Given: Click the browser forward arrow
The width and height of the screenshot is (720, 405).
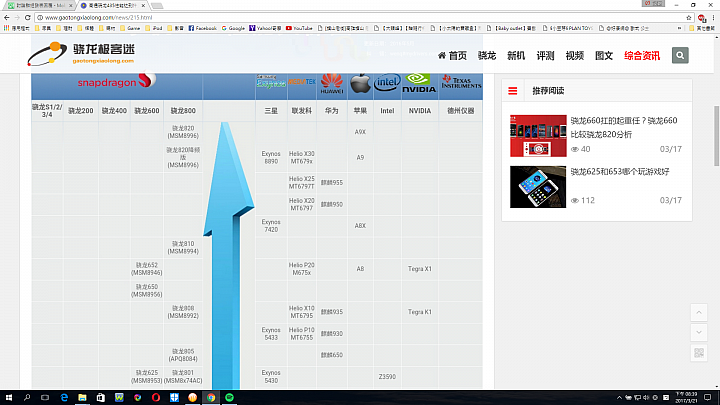Looking at the screenshot, I should [17, 17].
